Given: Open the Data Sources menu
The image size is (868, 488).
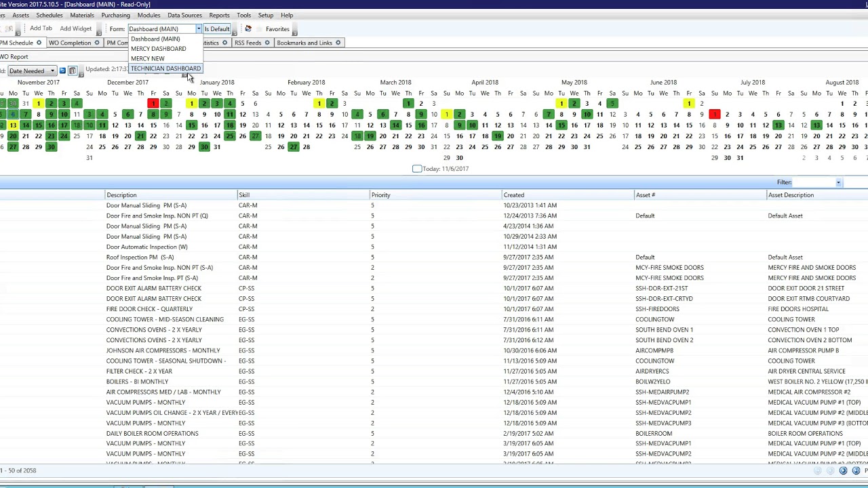Looking at the screenshot, I should pos(184,15).
